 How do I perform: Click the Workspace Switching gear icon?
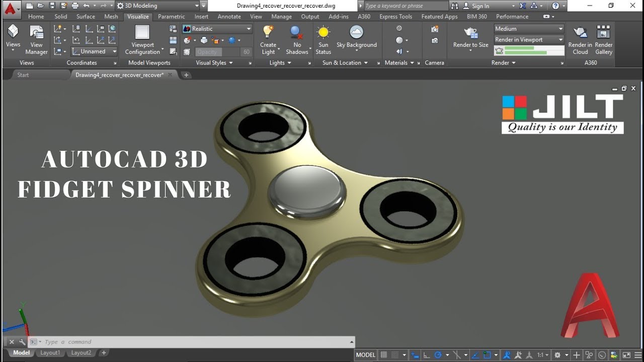[x=557, y=355]
